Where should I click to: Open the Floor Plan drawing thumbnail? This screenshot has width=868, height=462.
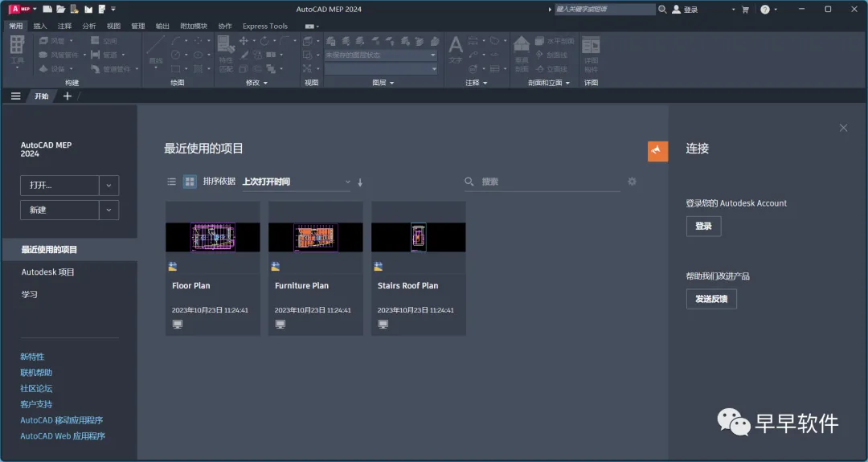coord(212,237)
